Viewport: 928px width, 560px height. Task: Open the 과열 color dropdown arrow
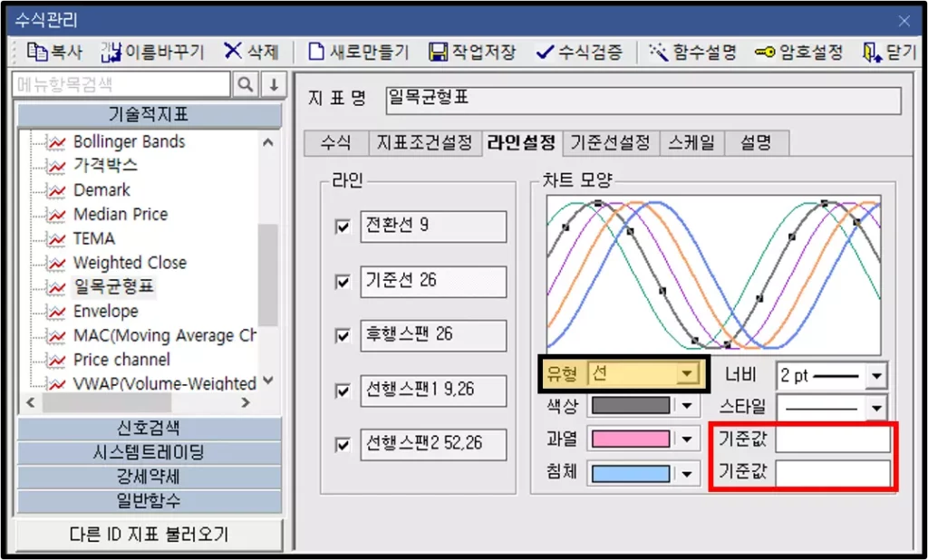point(687,439)
